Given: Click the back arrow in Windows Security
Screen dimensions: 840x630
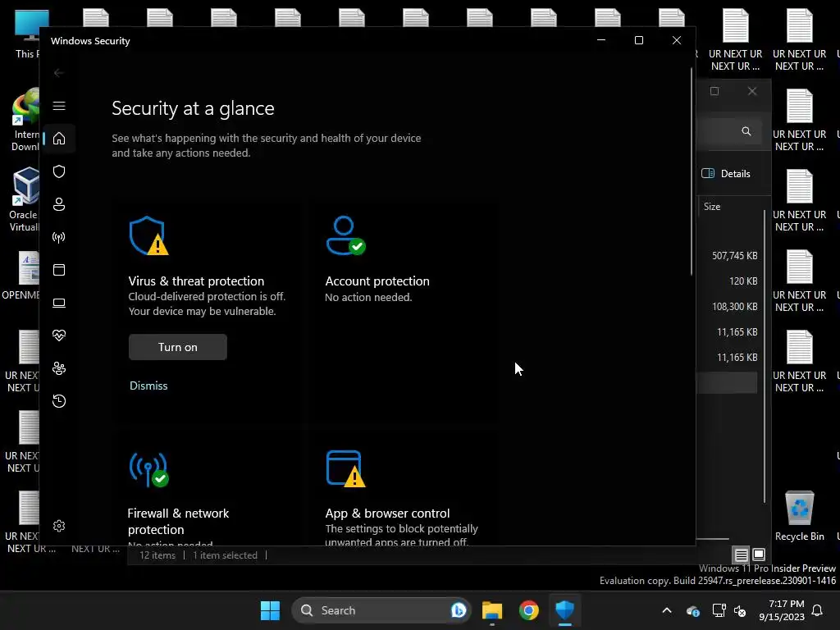Looking at the screenshot, I should [59, 73].
